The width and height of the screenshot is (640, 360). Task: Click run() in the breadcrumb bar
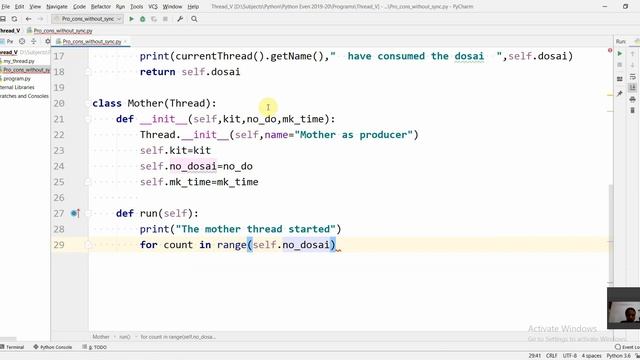click(x=124, y=337)
